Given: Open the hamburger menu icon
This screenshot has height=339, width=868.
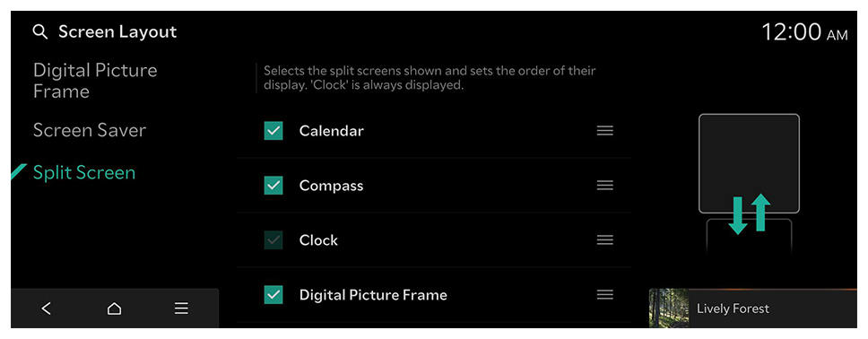Looking at the screenshot, I should point(181,309).
